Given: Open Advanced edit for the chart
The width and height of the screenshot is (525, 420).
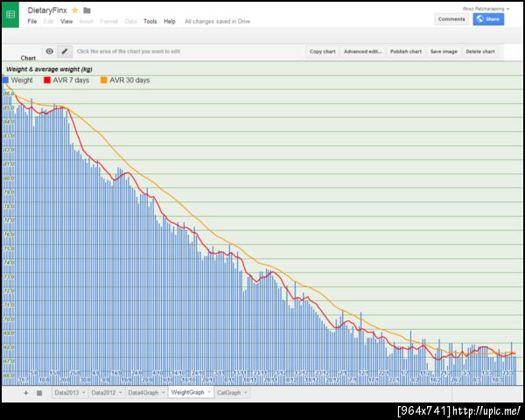Looking at the screenshot, I should (x=362, y=52).
